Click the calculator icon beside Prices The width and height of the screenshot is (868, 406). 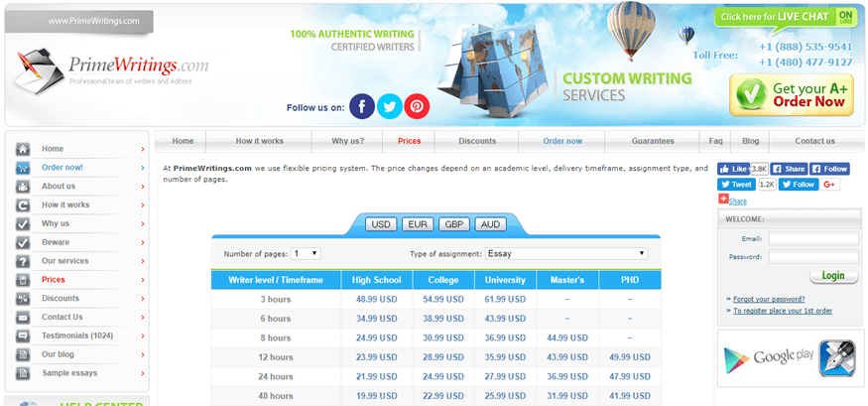[x=23, y=280]
